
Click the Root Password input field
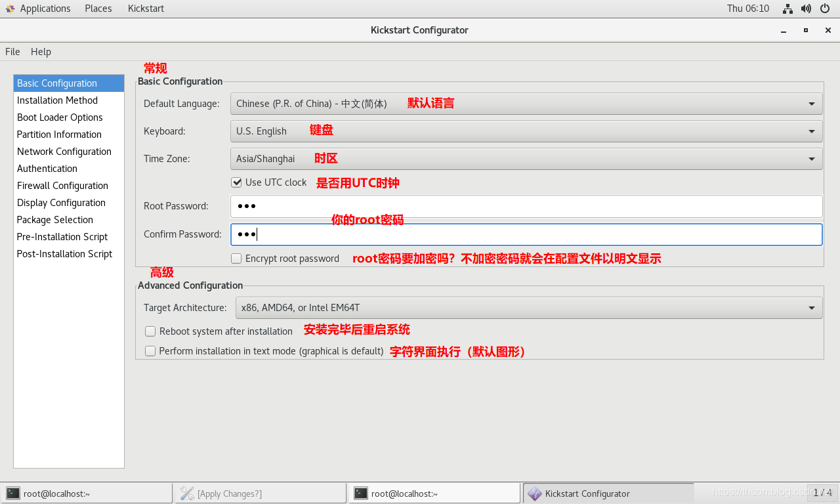click(x=526, y=206)
